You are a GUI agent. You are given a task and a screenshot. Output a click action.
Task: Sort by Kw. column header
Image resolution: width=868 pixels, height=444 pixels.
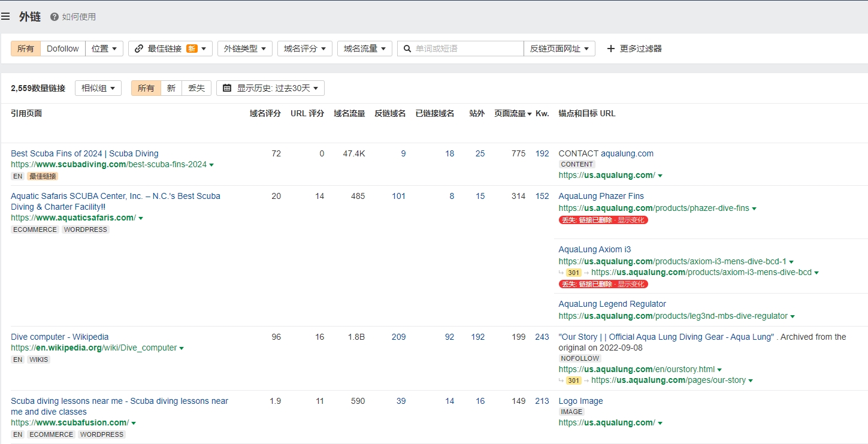tap(542, 113)
